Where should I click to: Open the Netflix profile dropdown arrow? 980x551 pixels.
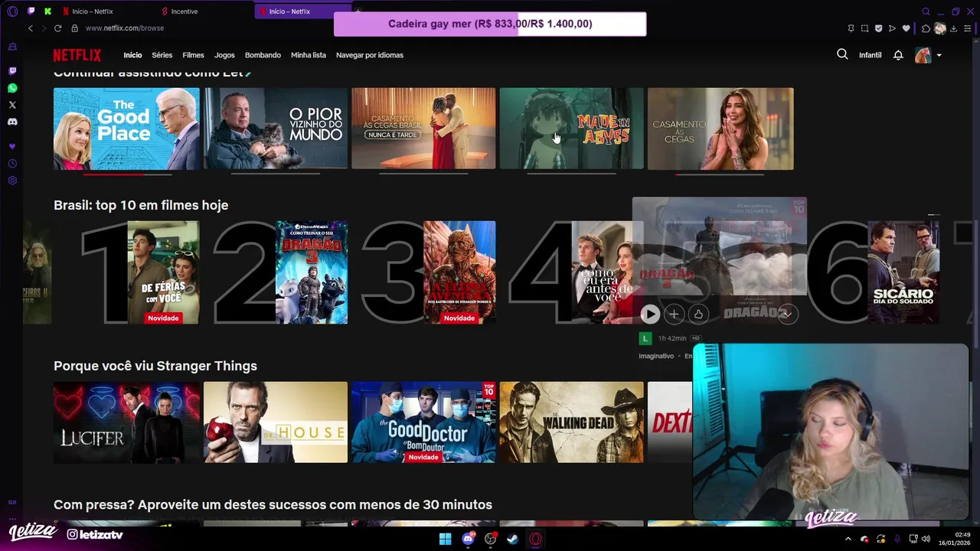pyautogui.click(x=939, y=55)
